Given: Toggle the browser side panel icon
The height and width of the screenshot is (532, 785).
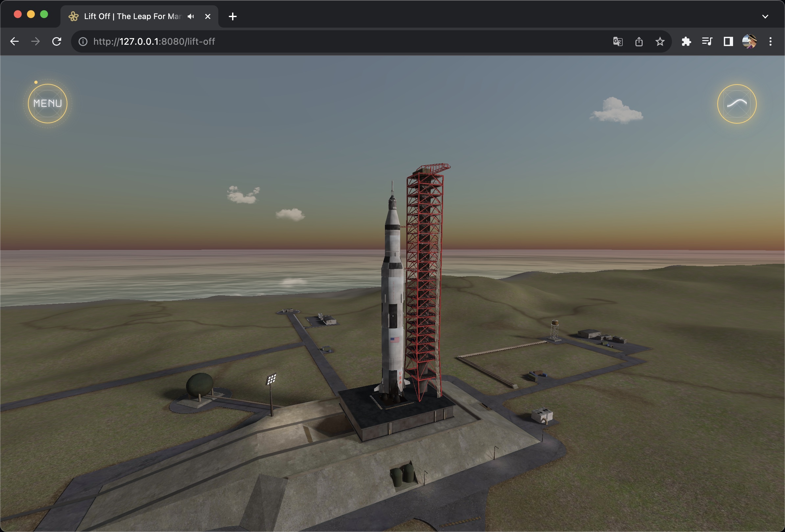Looking at the screenshot, I should coord(728,41).
